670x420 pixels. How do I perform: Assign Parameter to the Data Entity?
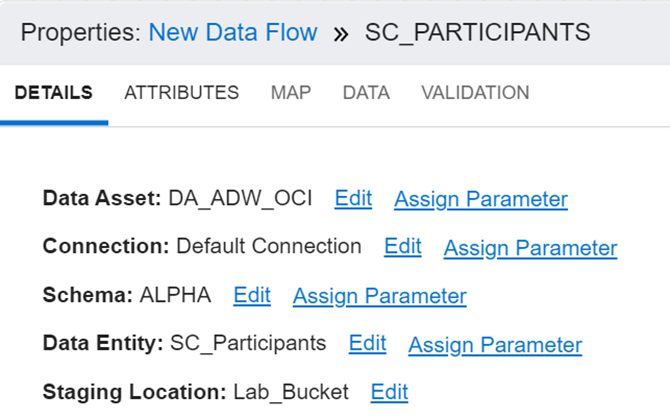click(495, 344)
